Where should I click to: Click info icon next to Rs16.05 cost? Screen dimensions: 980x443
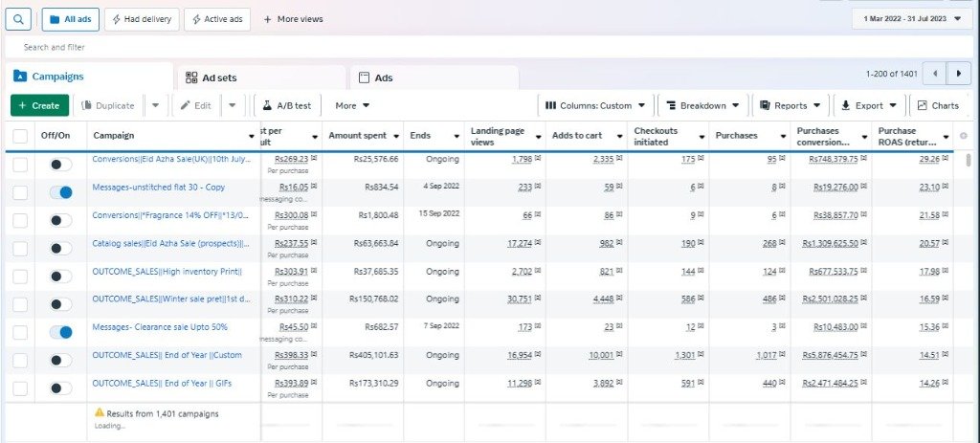click(x=314, y=187)
